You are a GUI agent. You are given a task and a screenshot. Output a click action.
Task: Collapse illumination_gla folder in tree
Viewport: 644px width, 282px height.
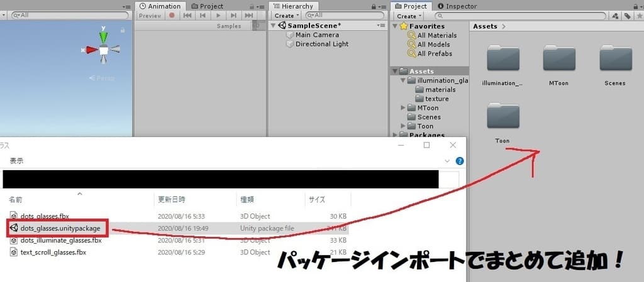pyautogui.click(x=403, y=80)
